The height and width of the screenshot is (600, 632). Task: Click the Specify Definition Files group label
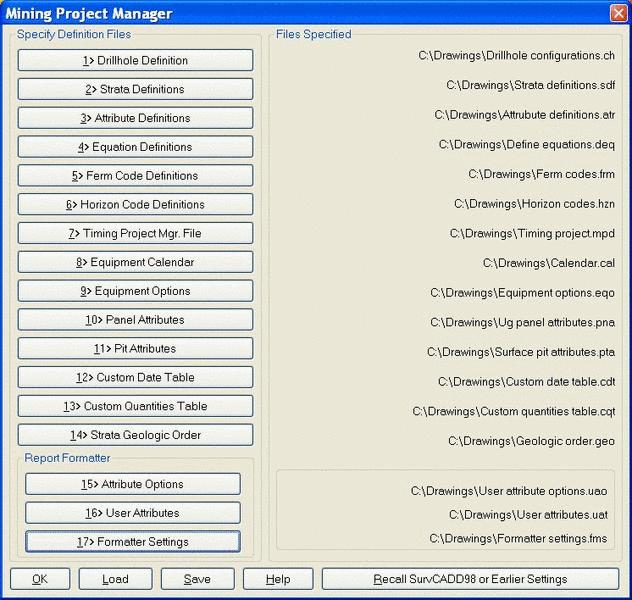(74, 34)
